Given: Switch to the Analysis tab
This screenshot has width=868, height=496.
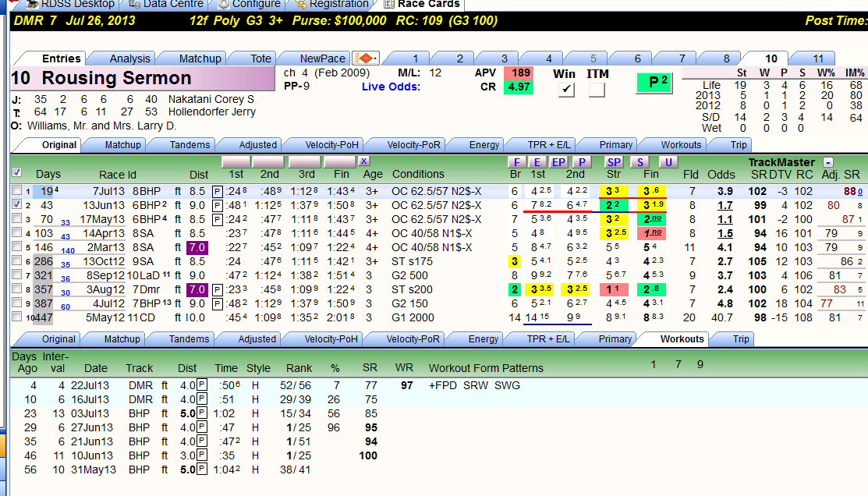Looking at the screenshot, I should (129, 58).
